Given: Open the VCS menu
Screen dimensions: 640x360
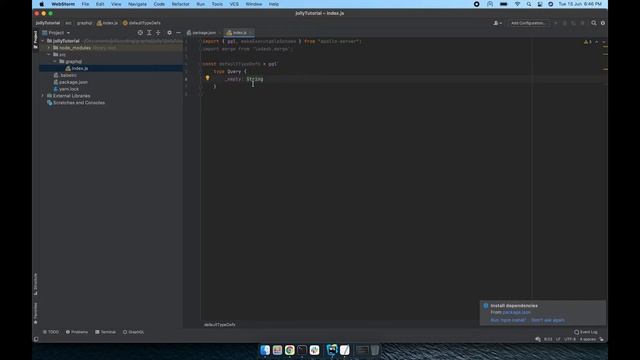Looking at the screenshot, I should coord(234,4).
